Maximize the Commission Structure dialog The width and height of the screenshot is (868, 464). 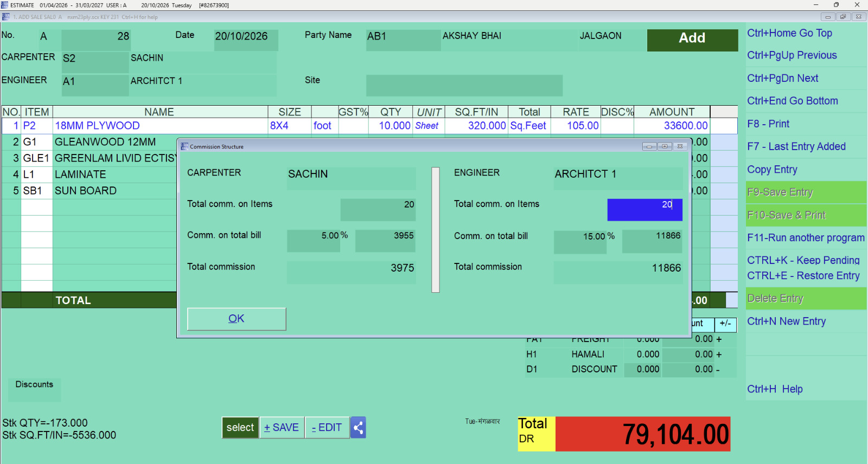(665, 146)
